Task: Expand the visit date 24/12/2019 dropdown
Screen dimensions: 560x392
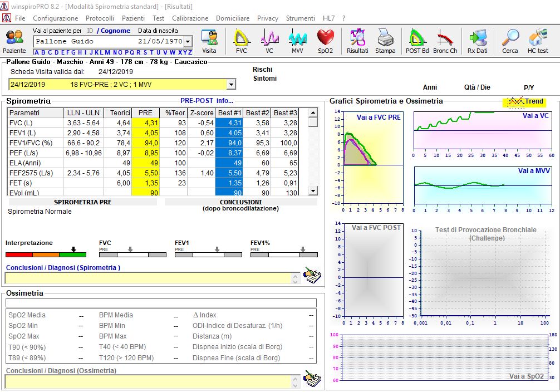Action: click(231, 85)
